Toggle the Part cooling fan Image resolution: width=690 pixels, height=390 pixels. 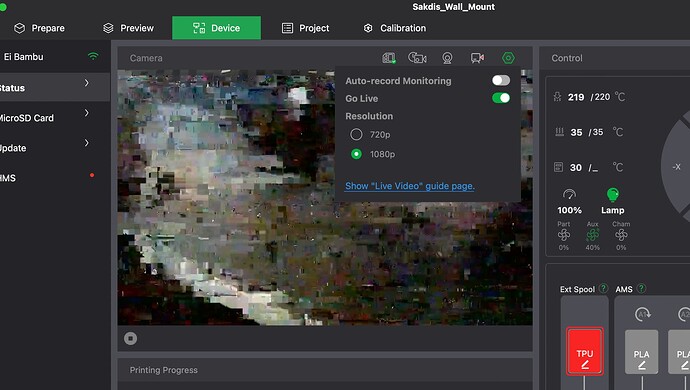pyautogui.click(x=564, y=235)
